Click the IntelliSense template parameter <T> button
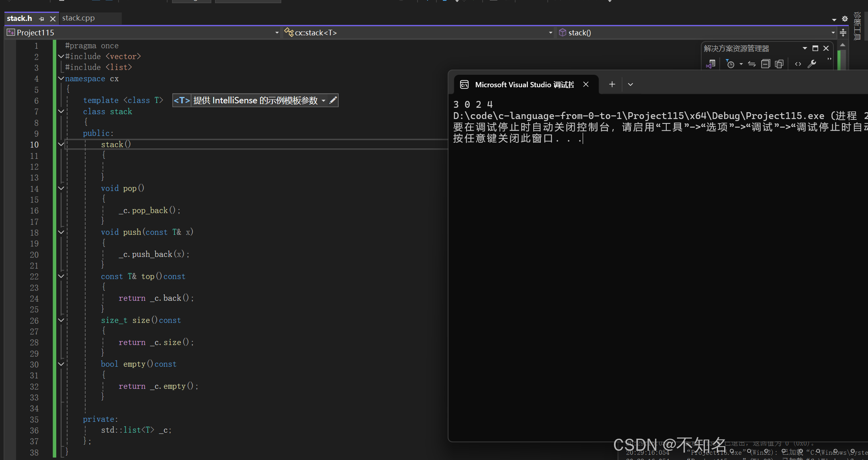The width and height of the screenshot is (868, 460). (182, 100)
